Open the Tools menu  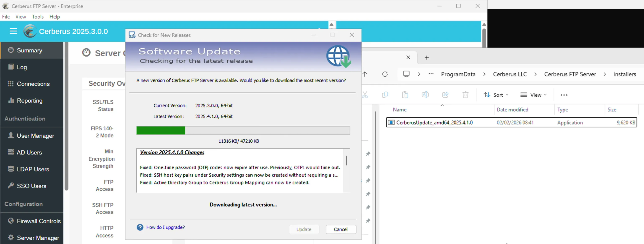(38, 17)
